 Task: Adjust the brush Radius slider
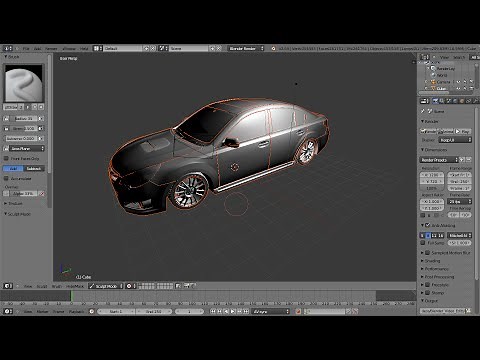(24, 119)
